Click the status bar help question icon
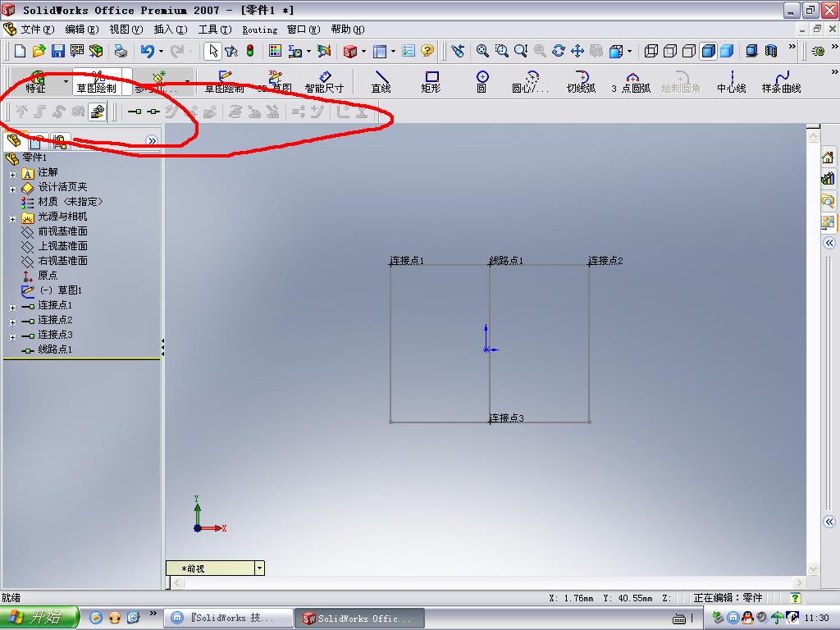840x630 pixels. (796, 597)
